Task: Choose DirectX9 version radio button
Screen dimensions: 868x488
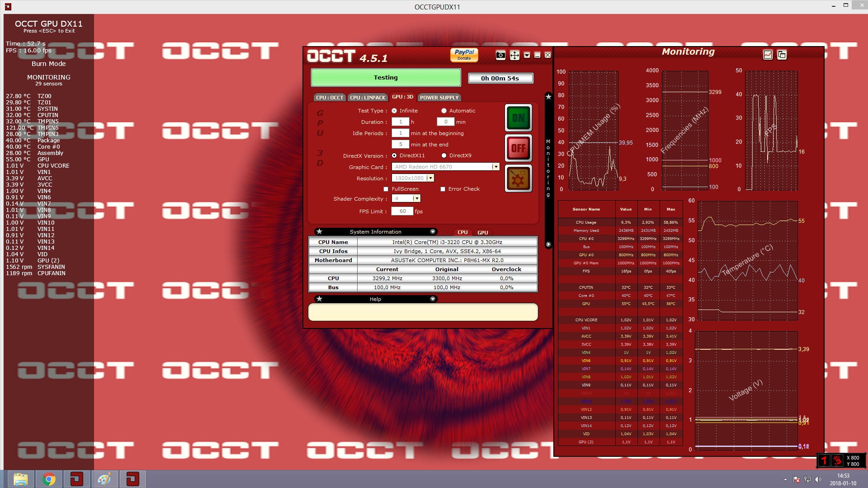Action: [x=444, y=155]
